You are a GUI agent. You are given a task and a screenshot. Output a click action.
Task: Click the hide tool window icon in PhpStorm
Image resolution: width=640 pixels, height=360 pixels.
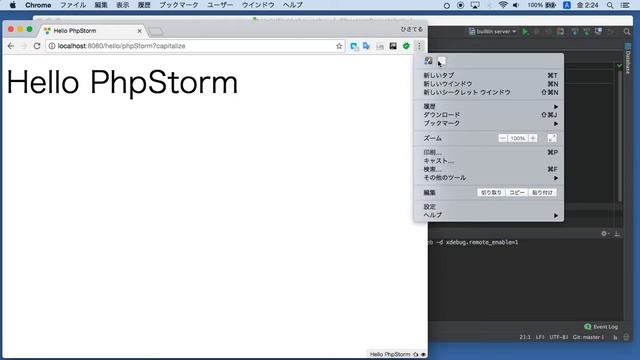(617, 233)
